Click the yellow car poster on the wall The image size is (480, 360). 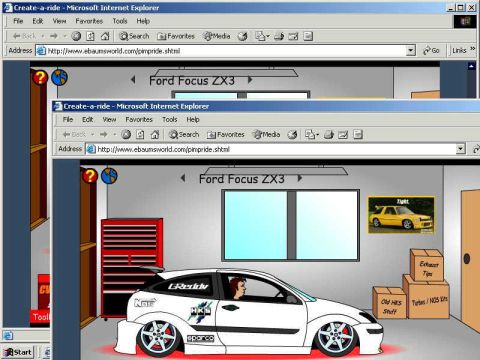(x=401, y=215)
